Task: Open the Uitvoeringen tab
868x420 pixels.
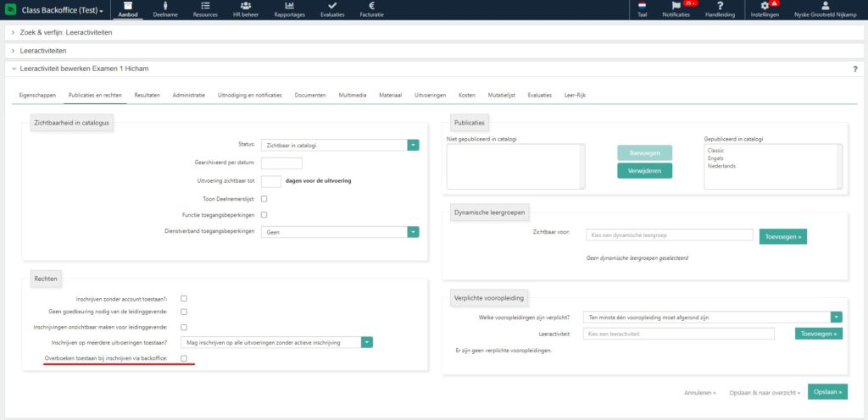Action: (x=430, y=95)
